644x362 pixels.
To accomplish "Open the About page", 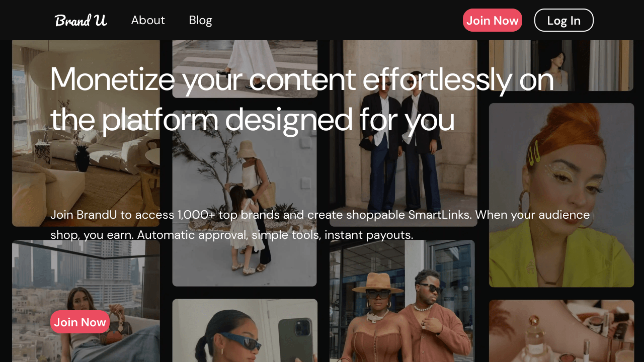I will [x=148, y=20].
